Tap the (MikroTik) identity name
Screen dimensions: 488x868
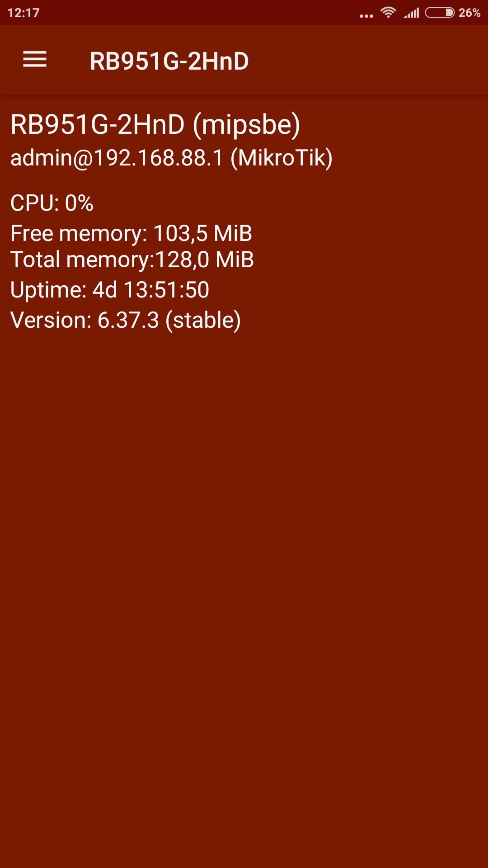[282, 158]
